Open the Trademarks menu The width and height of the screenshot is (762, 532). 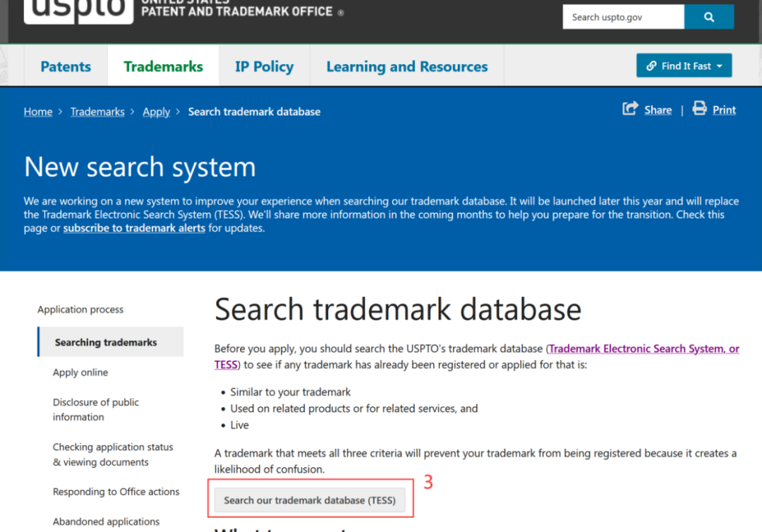tap(163, 66)
